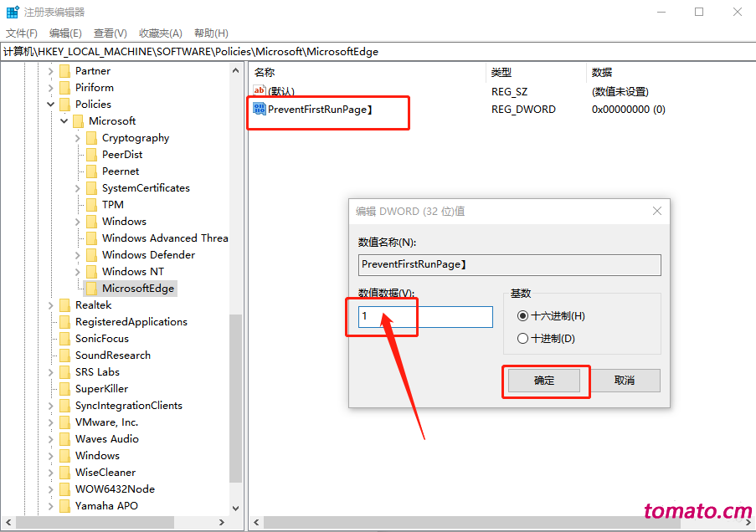Click the SoundResearch folder icon

[x=64, y=356]
